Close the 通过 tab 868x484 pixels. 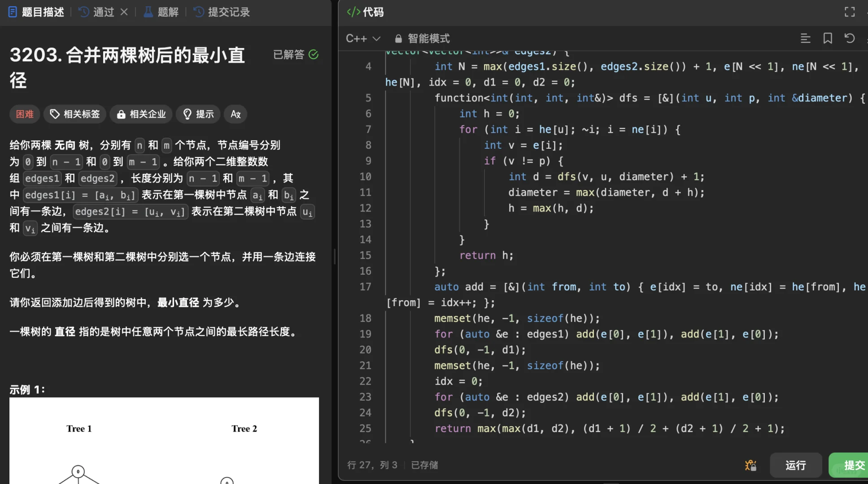[124, 12]
